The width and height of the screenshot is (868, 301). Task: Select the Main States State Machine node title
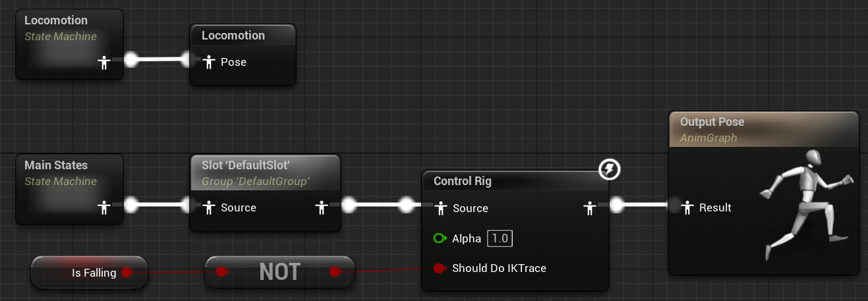56,165
